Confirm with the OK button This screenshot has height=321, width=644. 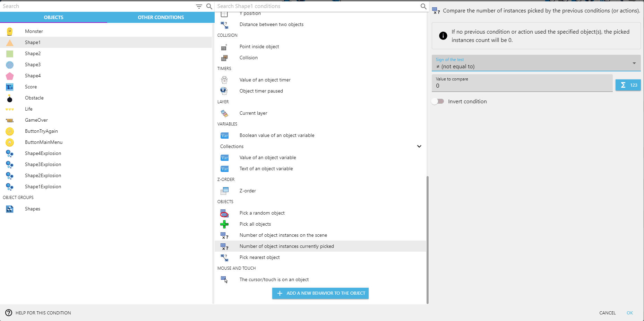coord(629,313)
